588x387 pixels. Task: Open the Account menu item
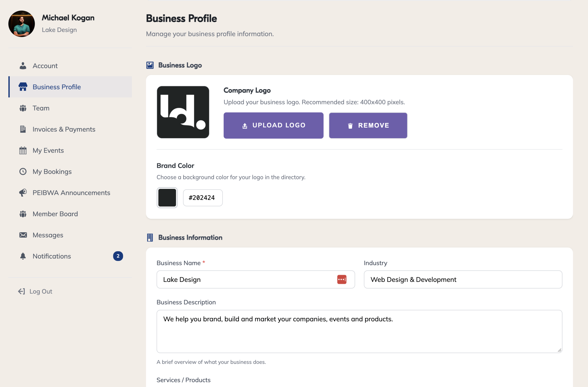pos(70,66)
